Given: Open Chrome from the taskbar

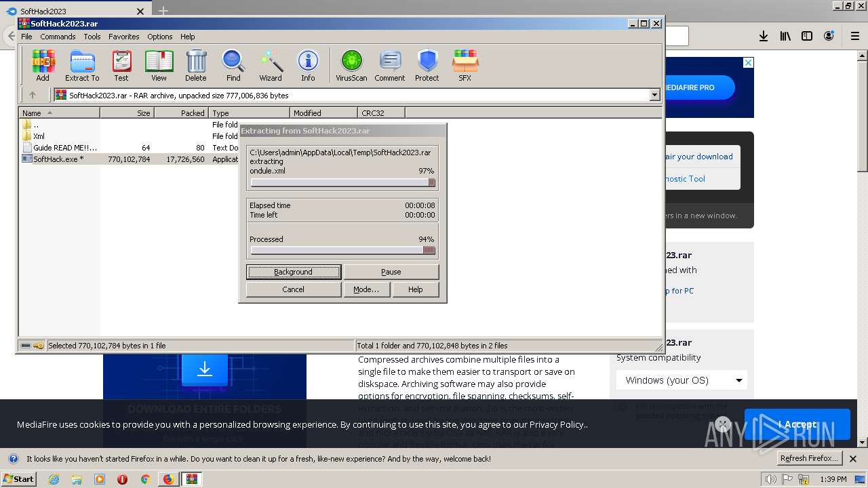Looking at the screenshot, I should click(x=145, y=479).
